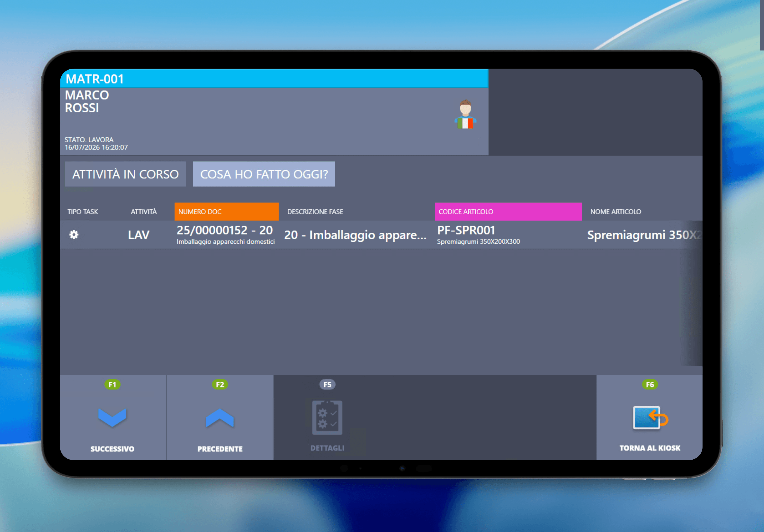Click the Descrizione Fase column header

315,211
